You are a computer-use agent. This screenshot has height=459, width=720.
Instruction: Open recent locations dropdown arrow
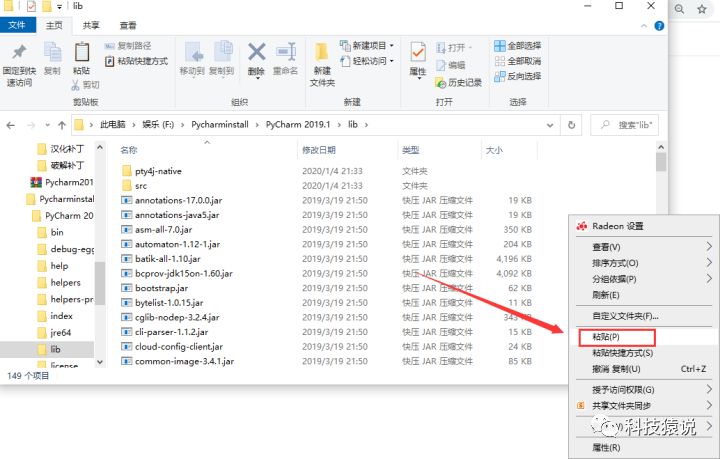(x=47, y=125)
